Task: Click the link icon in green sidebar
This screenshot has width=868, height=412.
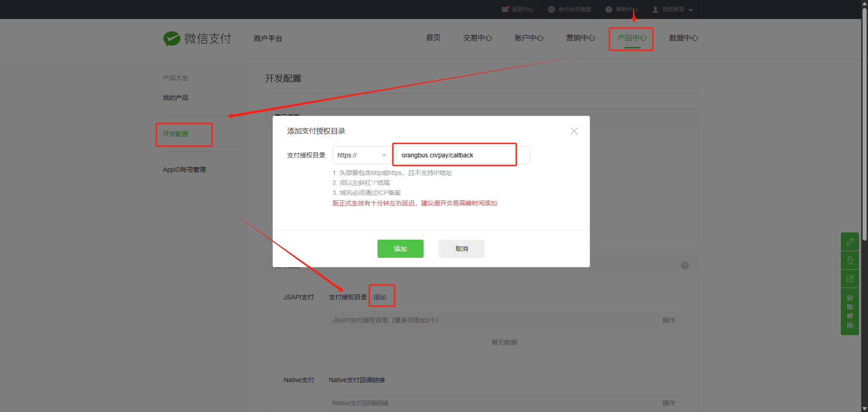Action: coord(849,242)
